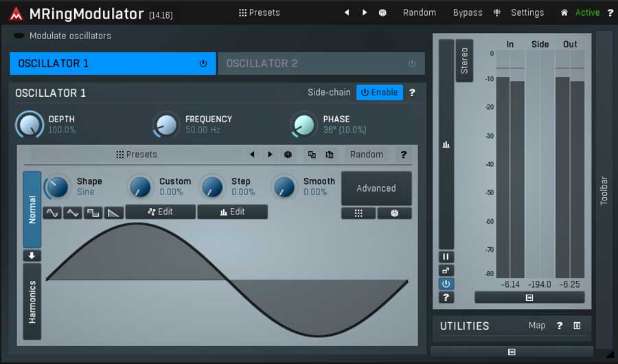Click the Smooth knob
This screenshot has height=364, width=618.
284,187
